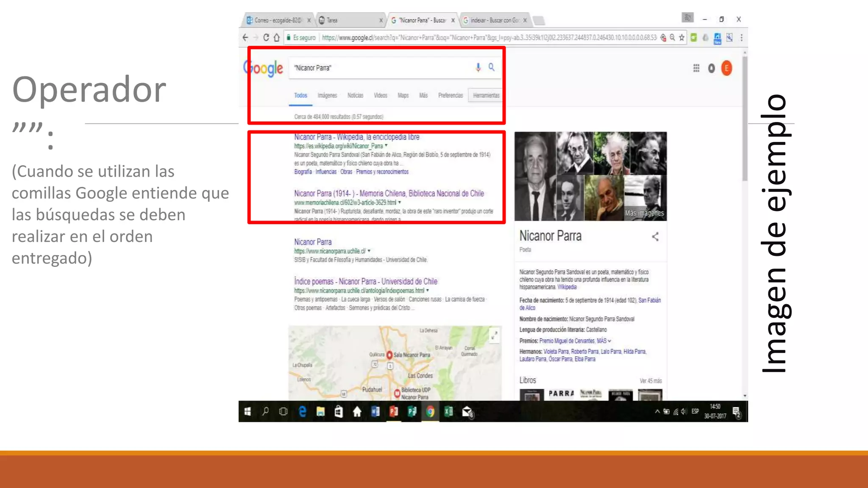The height and width of the screenshot is (488, 868).
Task: Expand the nicanorparra.uchile.cl URL dropdown arrow
Action: click(369, 251)
